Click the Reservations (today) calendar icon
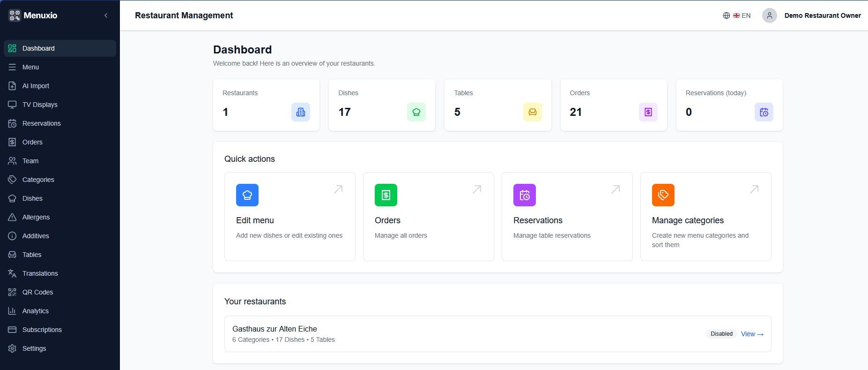This screenshot has width=868, height=370. pyautogui.click(x=764, y=112)
